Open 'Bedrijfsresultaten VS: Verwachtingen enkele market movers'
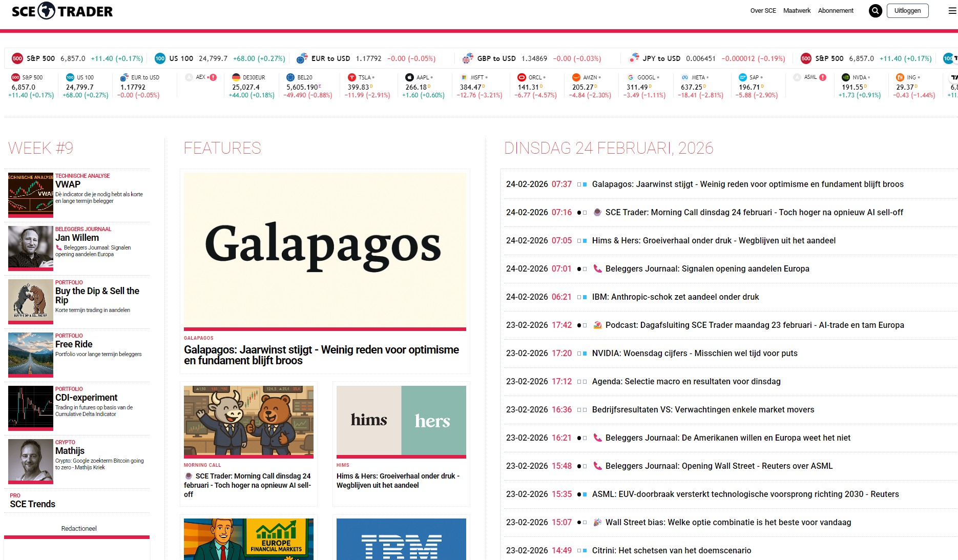This screenshot has height=560, width=958. (x=703, y=409)
